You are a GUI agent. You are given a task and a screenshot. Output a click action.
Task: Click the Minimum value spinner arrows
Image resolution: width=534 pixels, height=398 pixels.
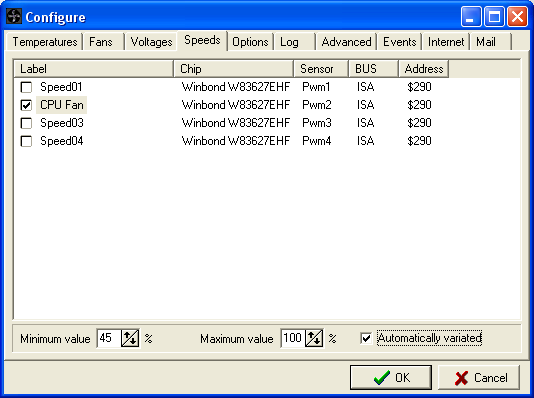point(130,338)
